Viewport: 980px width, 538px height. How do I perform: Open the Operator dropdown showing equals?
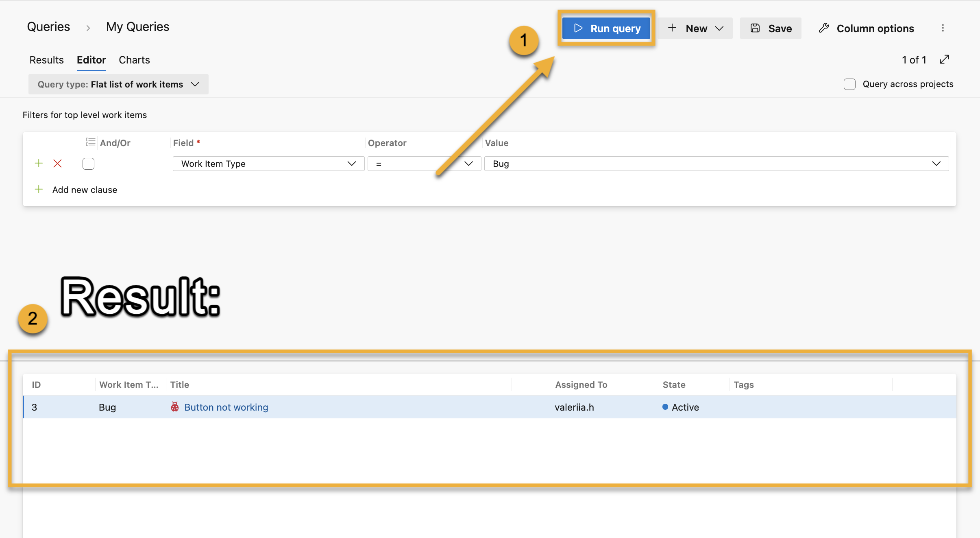pos(423,163)
